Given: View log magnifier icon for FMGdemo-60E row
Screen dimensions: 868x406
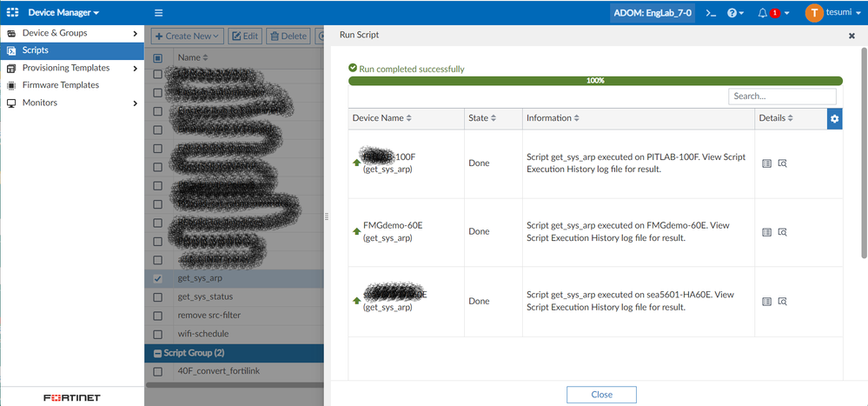Looking at the screenshot, I should click(x=782, y=232).
